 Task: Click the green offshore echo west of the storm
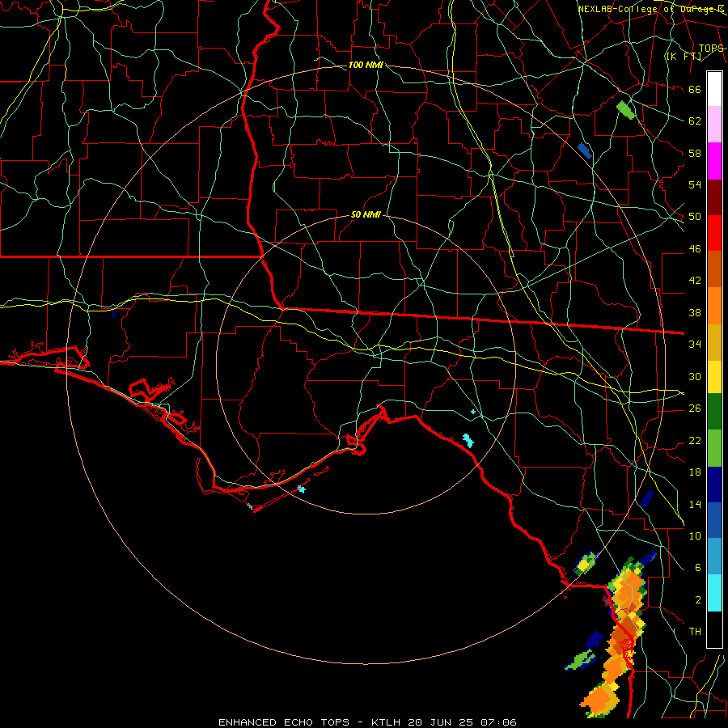579,660
